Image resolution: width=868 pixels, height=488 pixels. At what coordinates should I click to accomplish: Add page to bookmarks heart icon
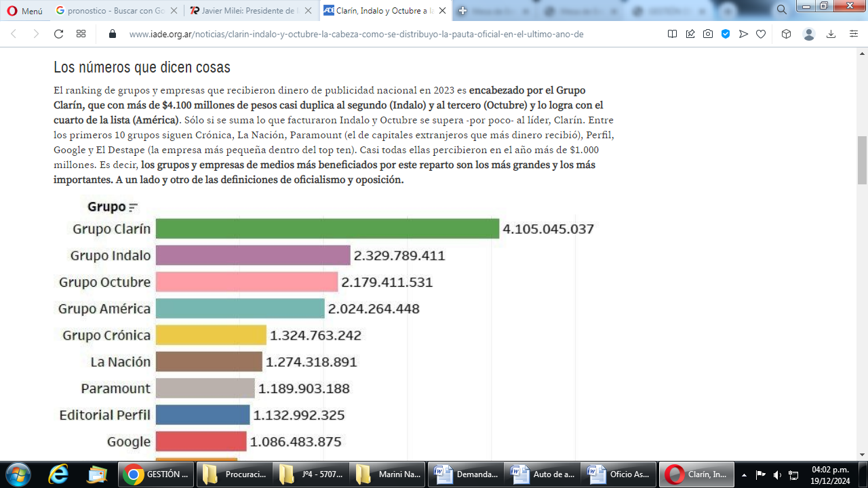click(761, 34)
